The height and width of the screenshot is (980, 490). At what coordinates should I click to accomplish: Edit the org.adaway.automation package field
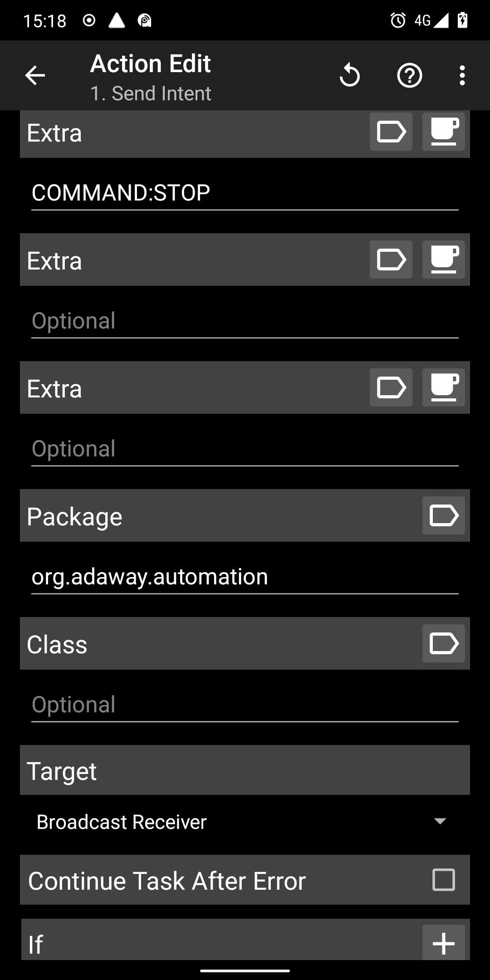[x=245, y=577]
